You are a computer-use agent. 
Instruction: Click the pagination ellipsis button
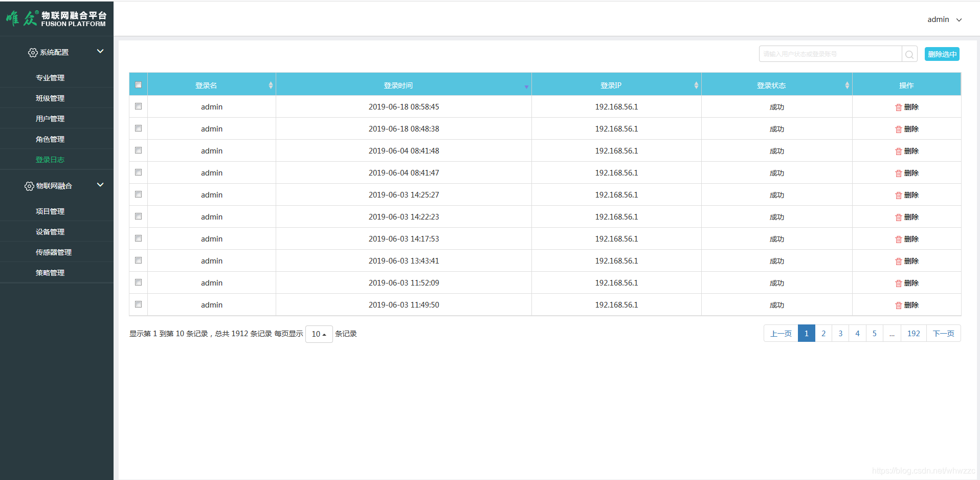[x=892, y=334]
